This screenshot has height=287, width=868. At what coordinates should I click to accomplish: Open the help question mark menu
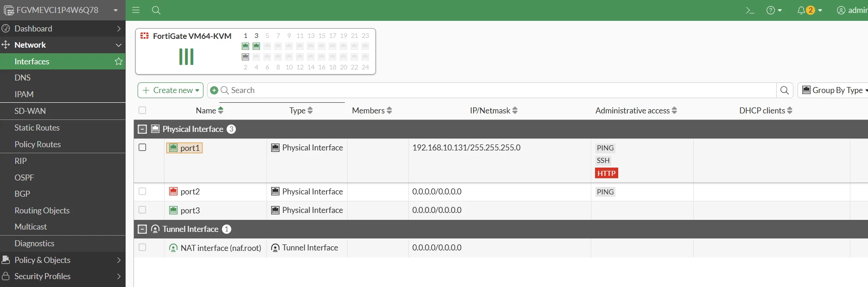pyautogui.click(x=774, y=10)
